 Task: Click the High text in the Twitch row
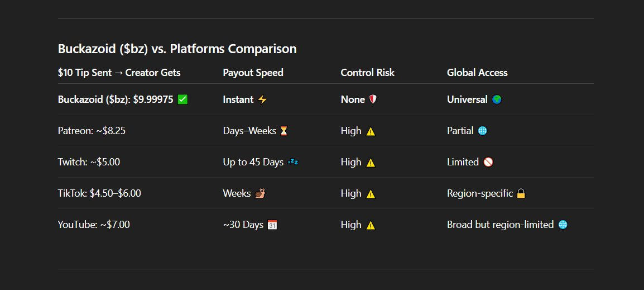point(351,162)
